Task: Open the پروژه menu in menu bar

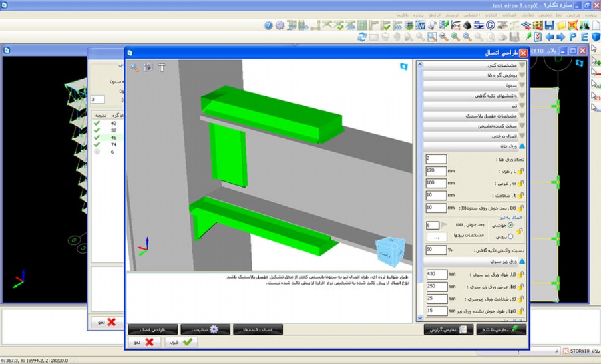Action: coord(592,14)
